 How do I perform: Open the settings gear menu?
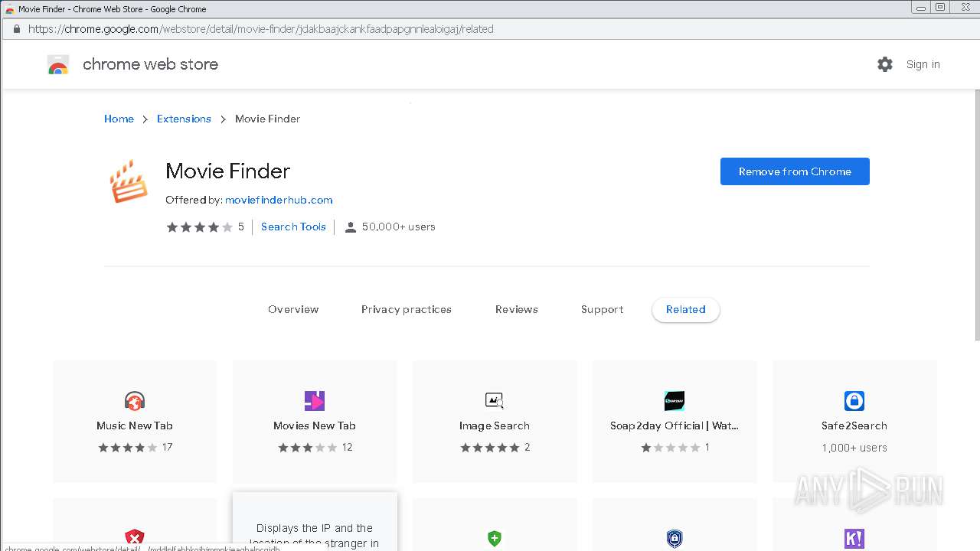[x=885, y=64]
